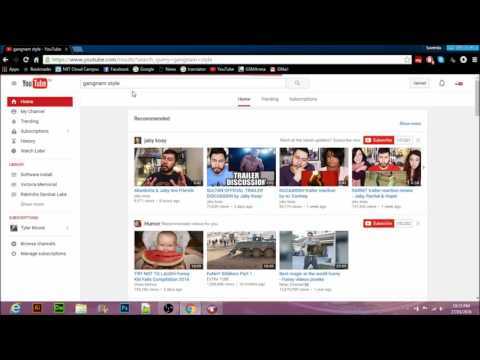Click the browser home icon
The height and width of the screenshot is (360, 480).
coord(36,60)
